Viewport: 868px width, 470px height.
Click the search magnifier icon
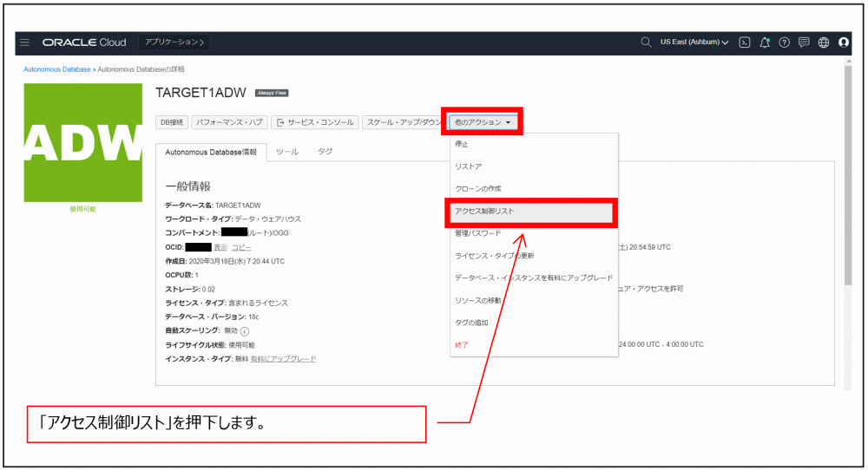646,42
